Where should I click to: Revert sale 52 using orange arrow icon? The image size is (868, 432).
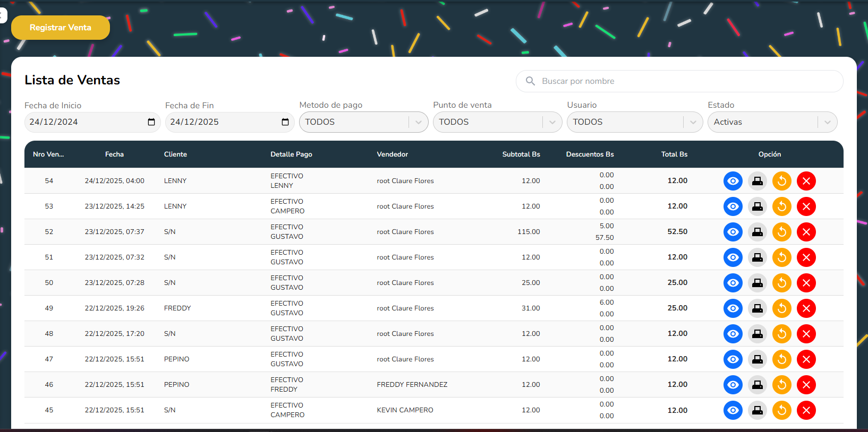click(x=781, y=232)
